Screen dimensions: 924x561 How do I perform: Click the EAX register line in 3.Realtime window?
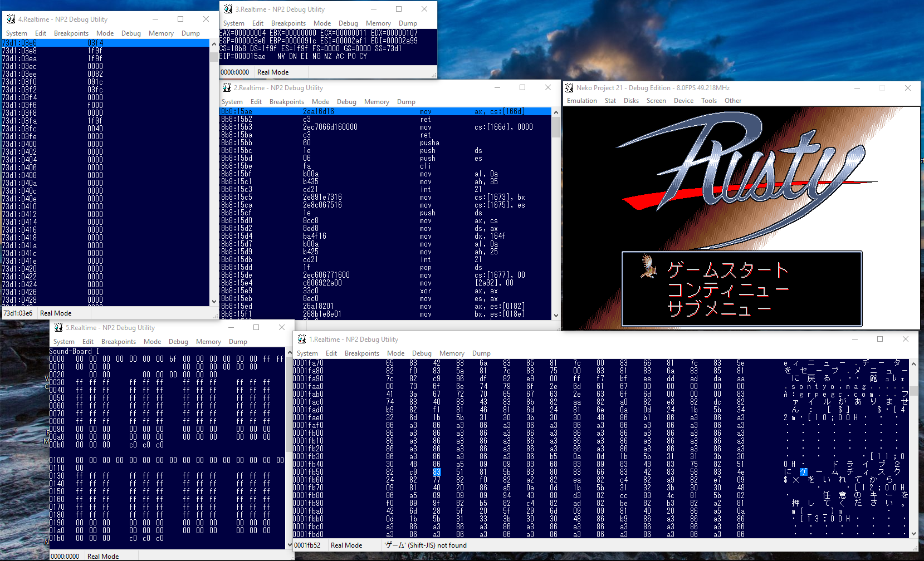[x=319, y=33]
